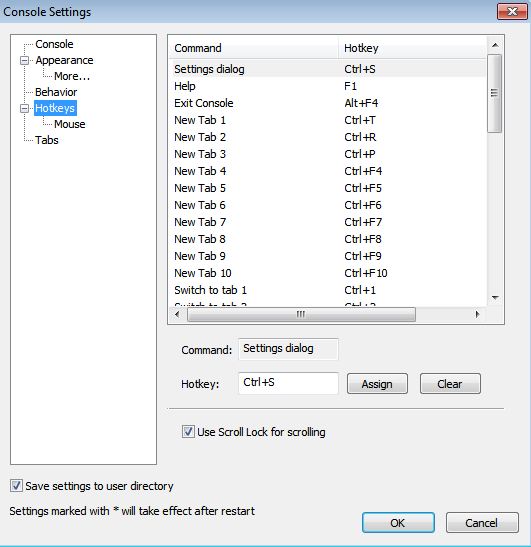Toggle Use Scroll Lock for scrolling
This screenshot has width=531, height=547.
pos(253,432)
